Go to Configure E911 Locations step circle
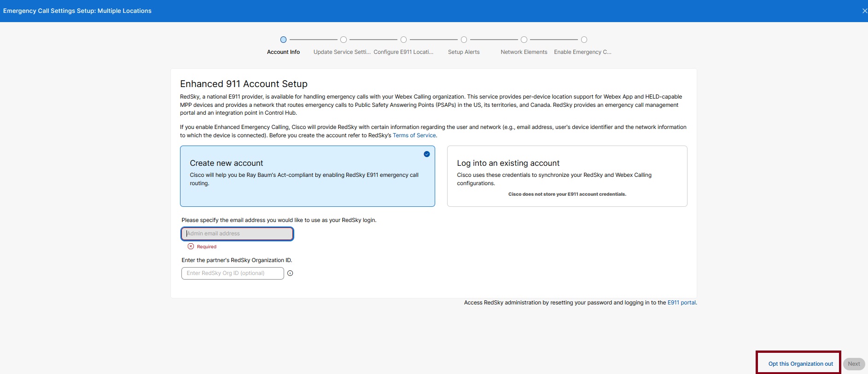The image size is (868, 374). [x=403, y=40]
